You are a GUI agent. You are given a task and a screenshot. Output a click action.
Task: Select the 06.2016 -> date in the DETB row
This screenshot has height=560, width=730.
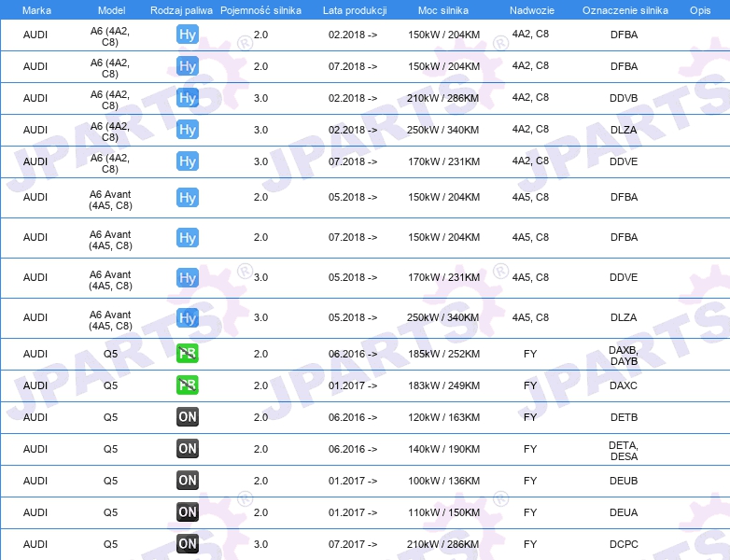353,417
